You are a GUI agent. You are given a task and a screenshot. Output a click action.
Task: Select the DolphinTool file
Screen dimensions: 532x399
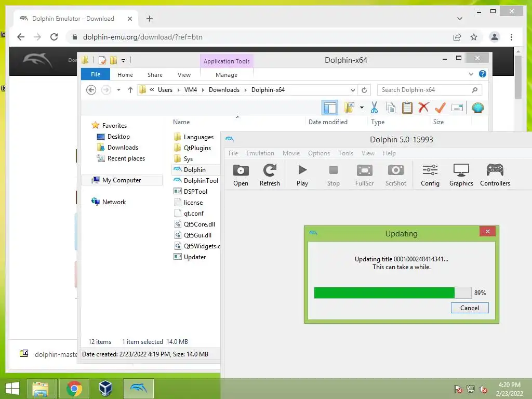201,180
